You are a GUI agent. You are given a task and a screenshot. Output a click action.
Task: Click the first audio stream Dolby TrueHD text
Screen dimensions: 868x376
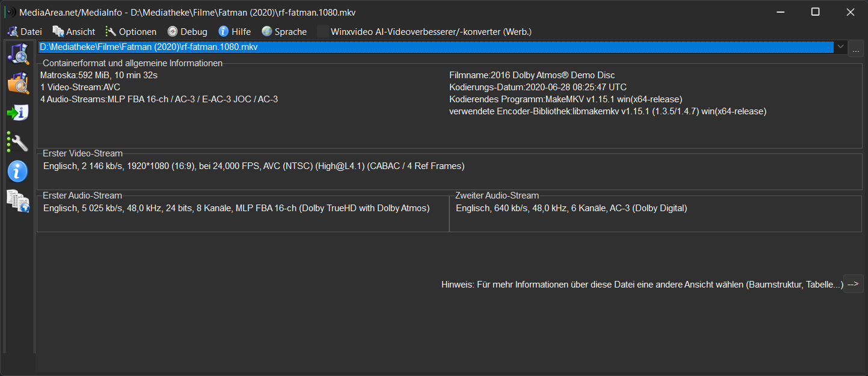point(236,208)
